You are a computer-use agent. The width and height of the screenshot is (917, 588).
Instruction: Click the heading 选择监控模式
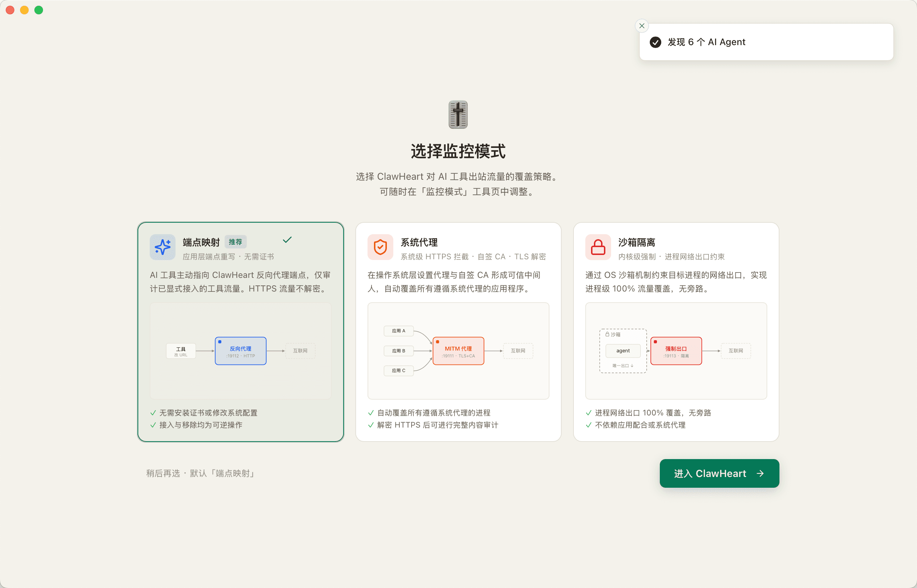[x=458, y=151]
